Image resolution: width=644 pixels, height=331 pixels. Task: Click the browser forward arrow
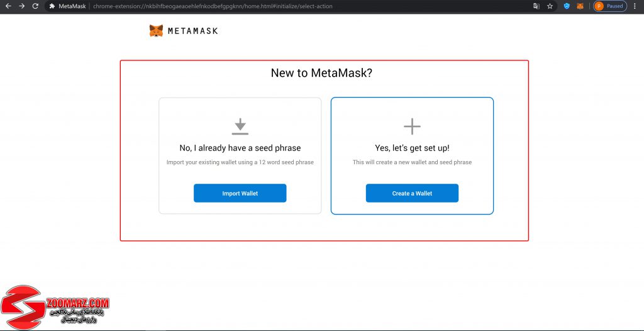(x=22, y=6)
